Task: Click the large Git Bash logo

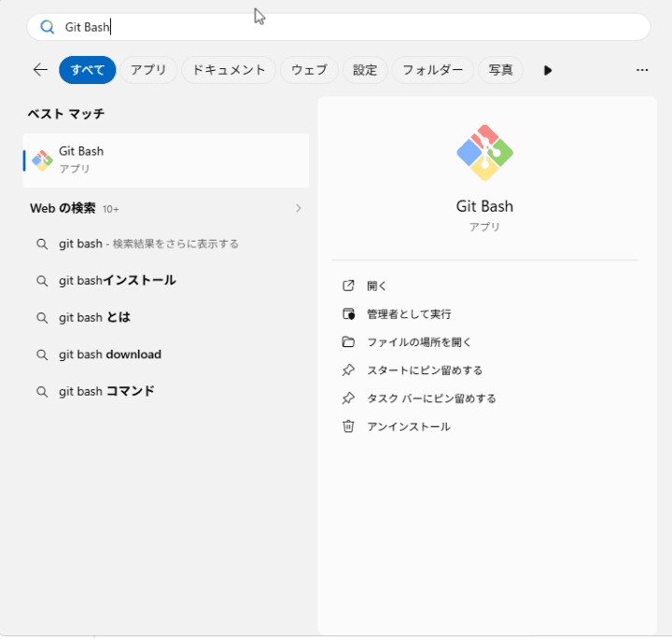Action: 484,153
